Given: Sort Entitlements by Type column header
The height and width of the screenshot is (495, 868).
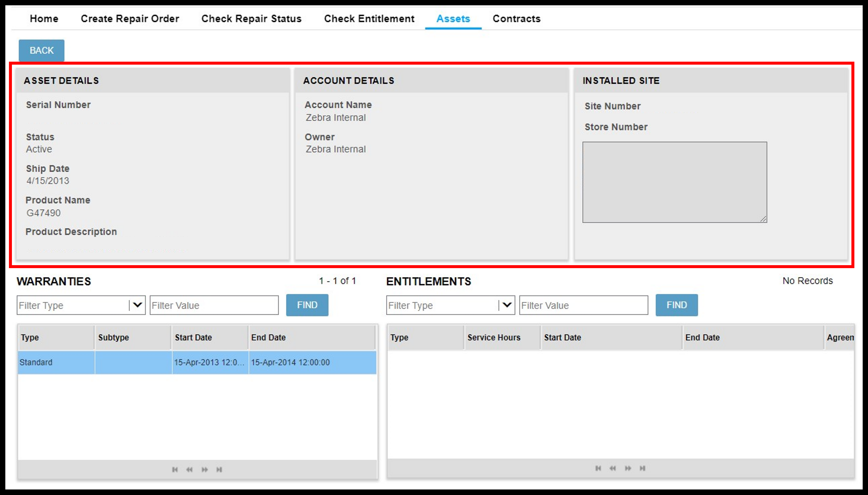Looking at the screenshot, I should coord(426,337).
